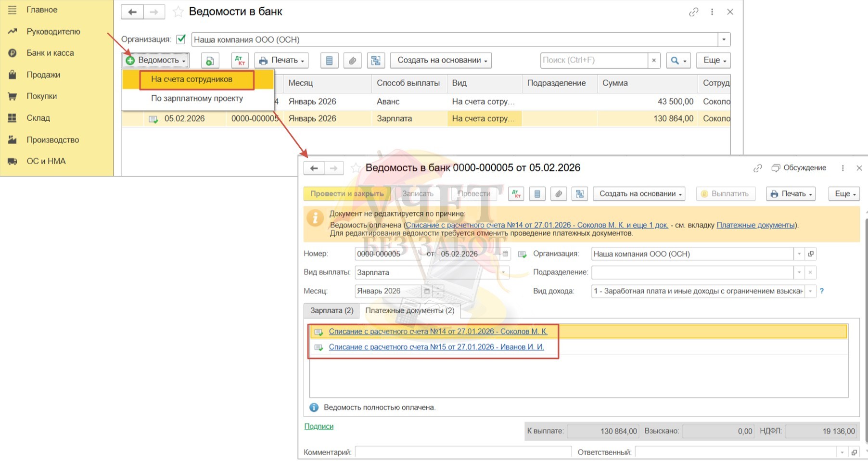Add the Ведомости в банк page to favorites with star

click(x=178, y=12)
